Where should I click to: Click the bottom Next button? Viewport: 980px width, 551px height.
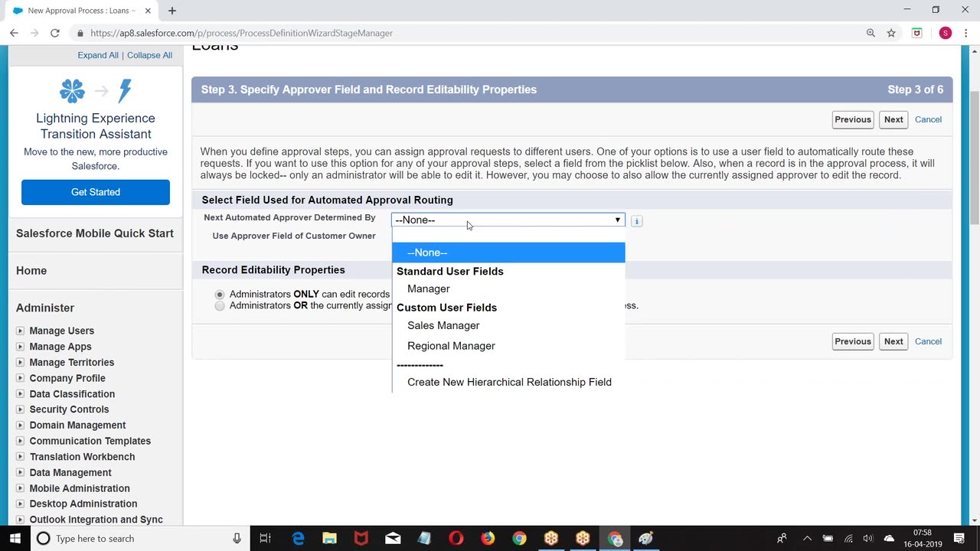(x=893, y=341)
